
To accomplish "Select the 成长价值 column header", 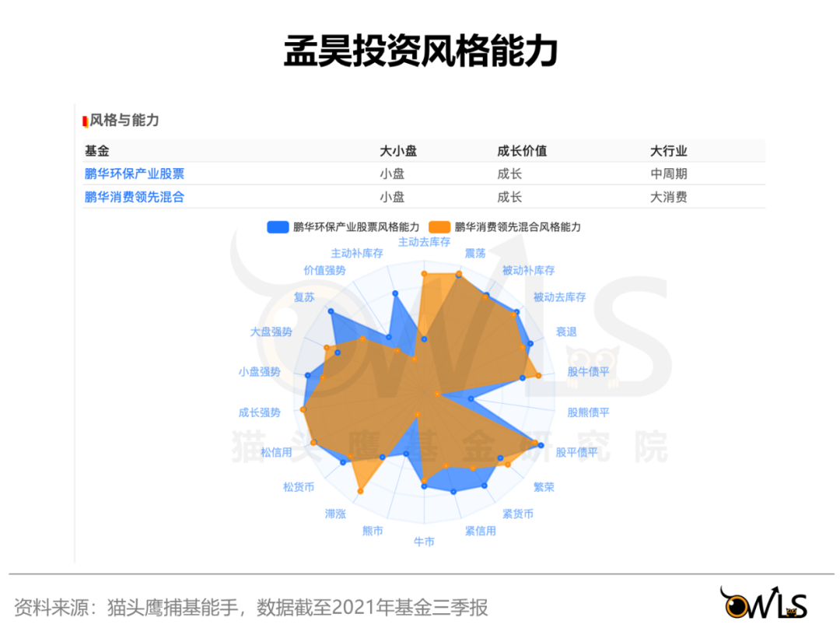I will coord(523,151).
